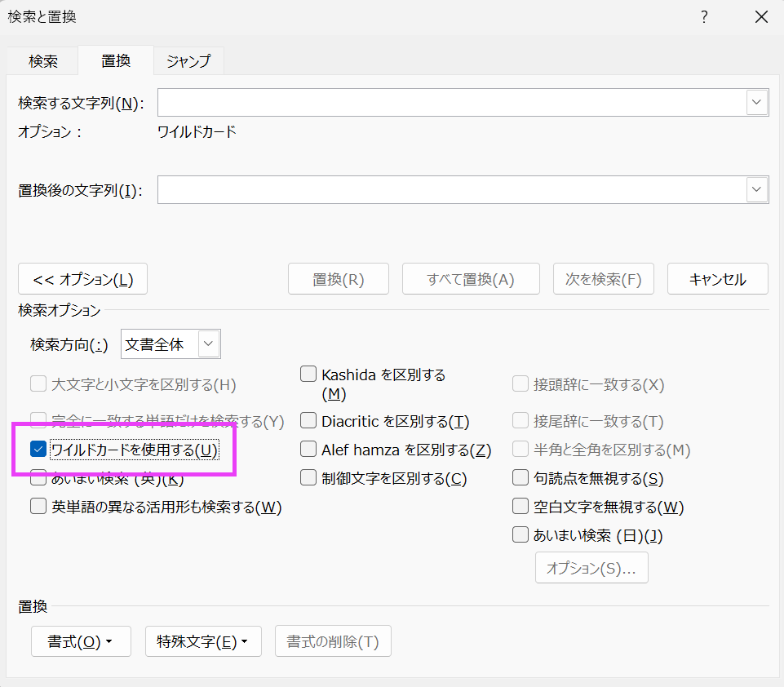This screenshot has width=784, height=687.
Task: Switch to the 検索 tab
Action: click(43, 61)
